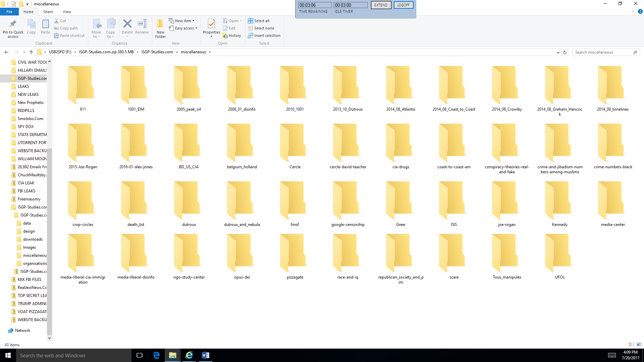Select CIA LEAK in navigation pane
644x362 pixels.
tap(26, 183)
